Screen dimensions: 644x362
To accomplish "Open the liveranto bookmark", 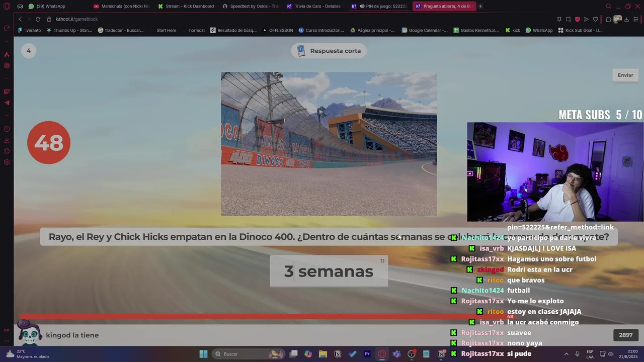I will click(x=29, y=30).
